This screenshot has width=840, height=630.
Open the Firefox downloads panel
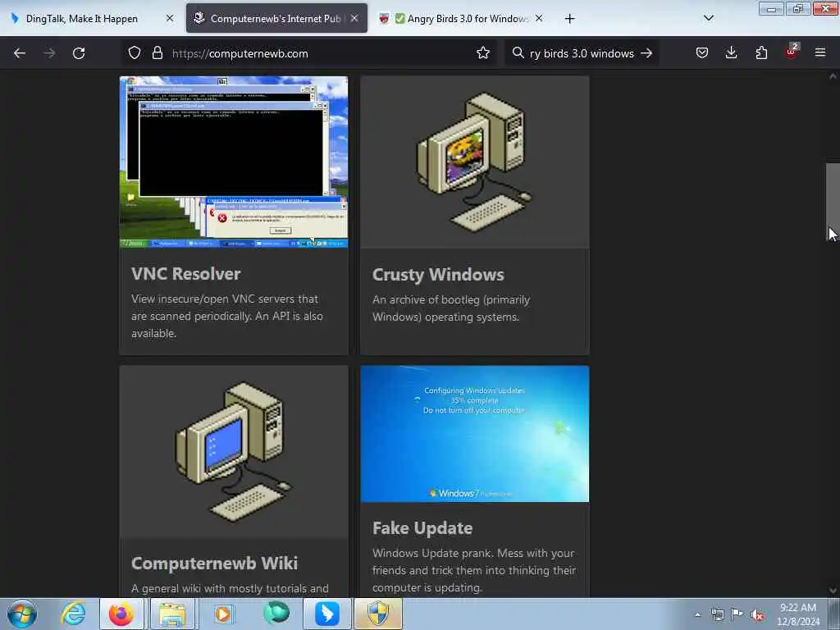pos(731,53)
